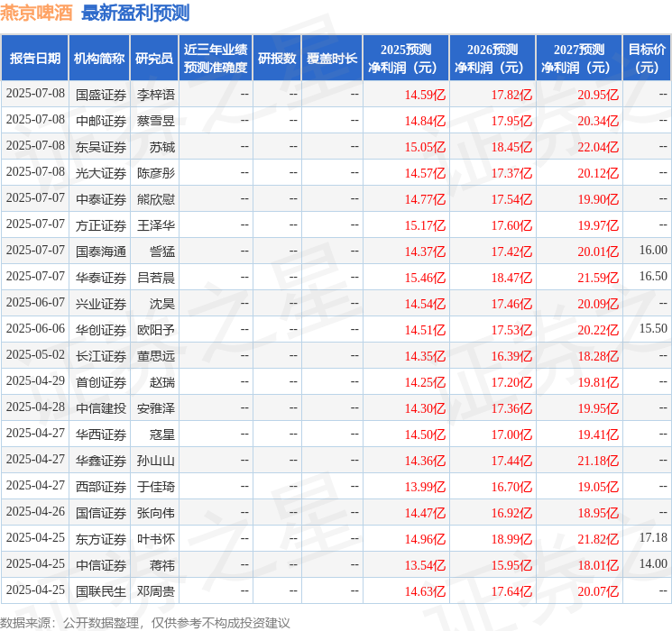Click analyst name 安雅泽
This screenshot has height=631, width=672.
(156, 408)
